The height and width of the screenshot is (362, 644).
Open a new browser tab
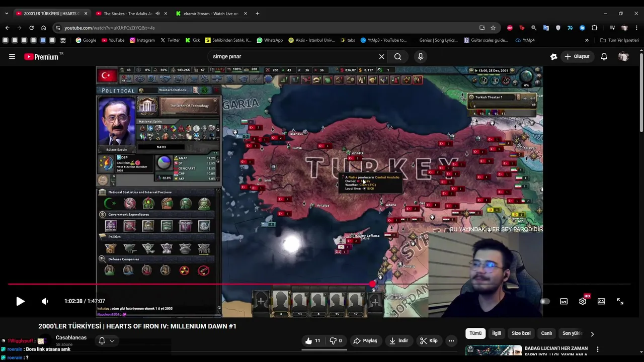[258, 14]
